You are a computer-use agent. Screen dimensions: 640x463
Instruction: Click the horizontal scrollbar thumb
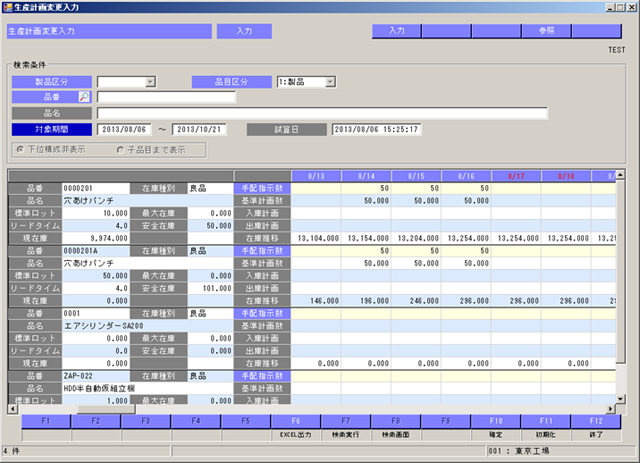(x=107, y=409)
